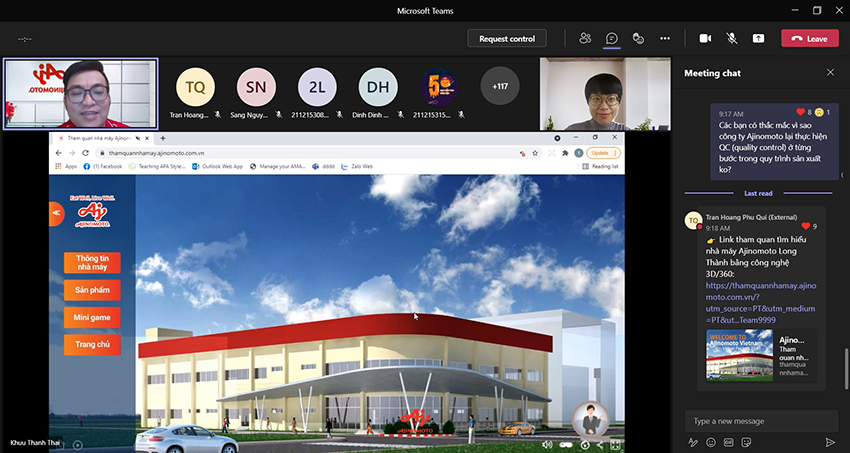Open the share content tray
The image size is (850, 453).
pos(758,38)
